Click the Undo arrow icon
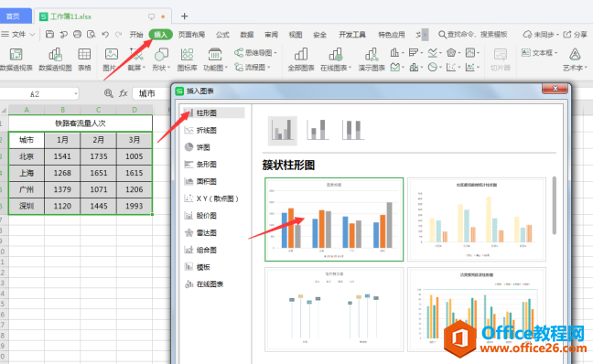Viewport: 593px width, 364px height. click(x=105, y=35)
